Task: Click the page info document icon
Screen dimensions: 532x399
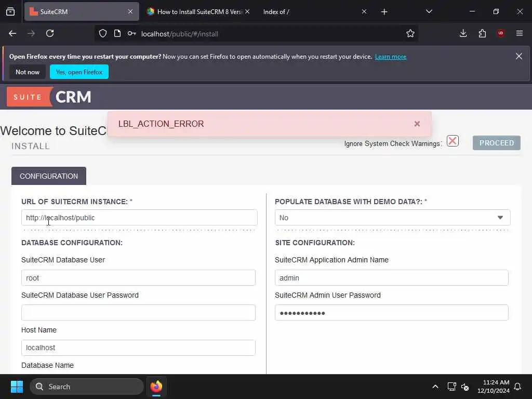Action: [x=117, y=33]
